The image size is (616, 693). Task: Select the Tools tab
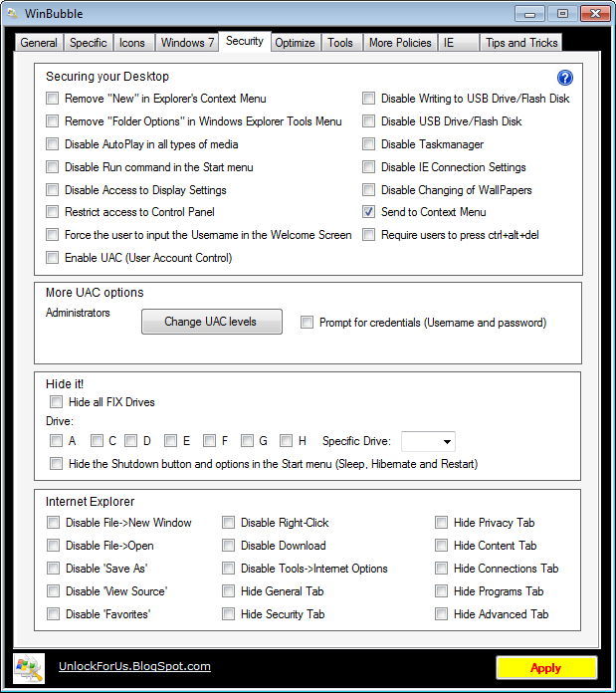coord(340,43)
